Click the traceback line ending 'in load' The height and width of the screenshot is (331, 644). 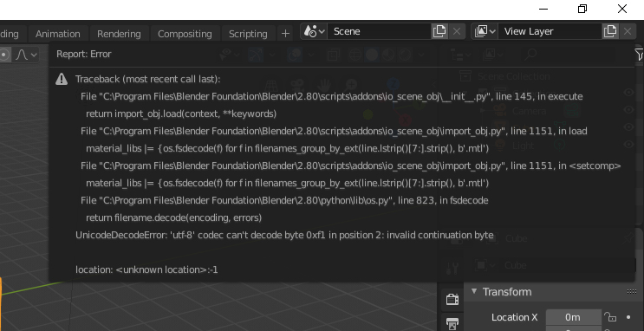334,131
